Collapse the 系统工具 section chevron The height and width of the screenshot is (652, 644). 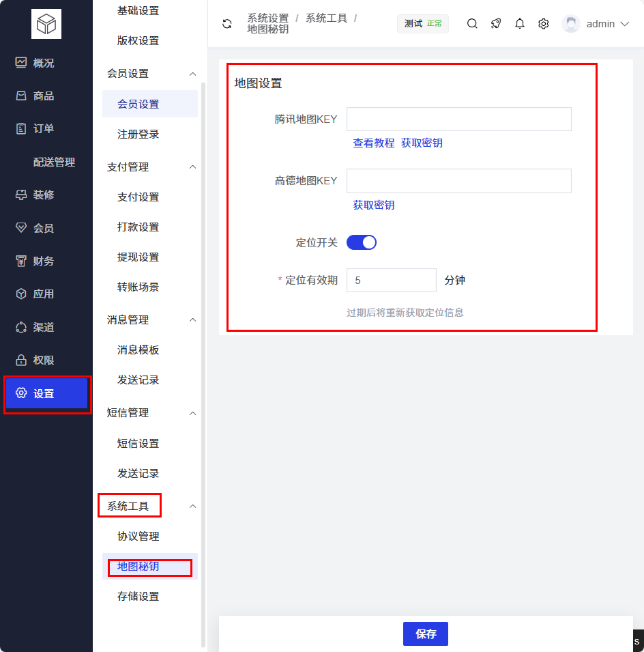pyautogui.click(x=192, y=506)
